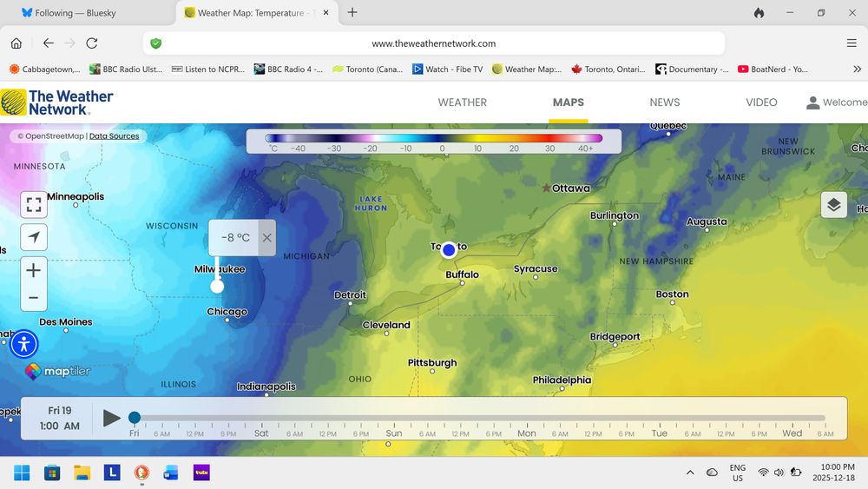Open Microsoft Store from taskbar
This screenshot has height=489, width=868.
pos(52,473)
